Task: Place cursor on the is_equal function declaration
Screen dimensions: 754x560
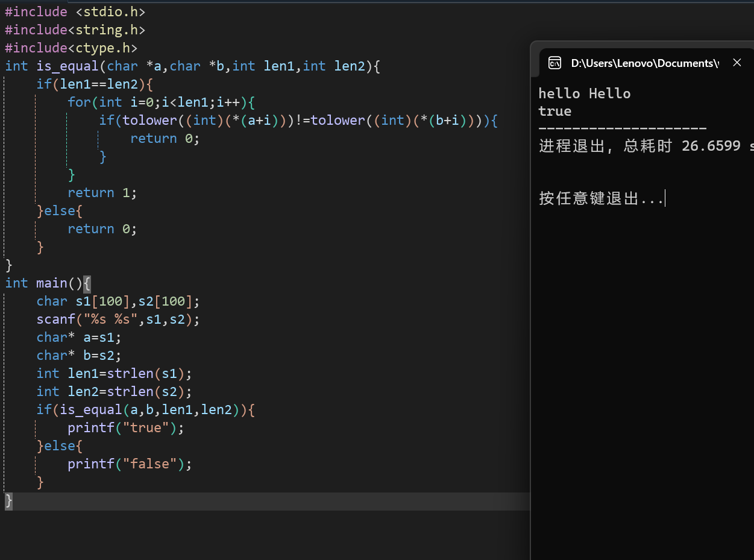Action: point(193,66)
